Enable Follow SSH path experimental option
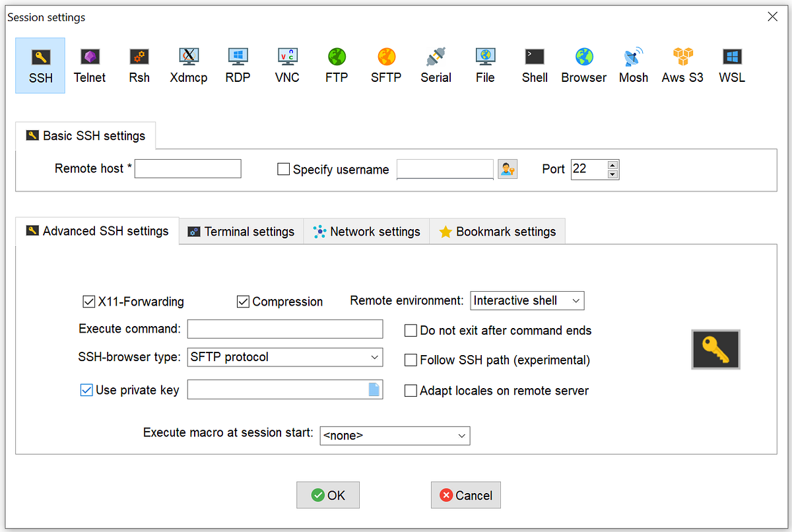 [411, 360]
